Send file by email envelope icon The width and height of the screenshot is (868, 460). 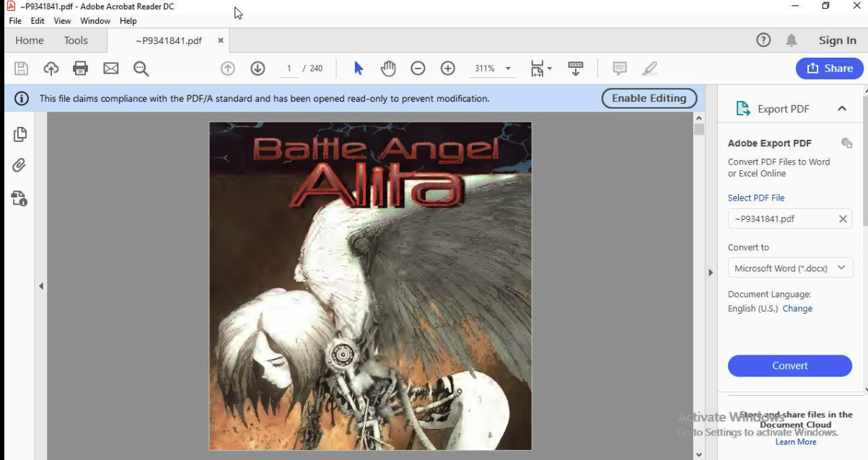tap(110, 68)
